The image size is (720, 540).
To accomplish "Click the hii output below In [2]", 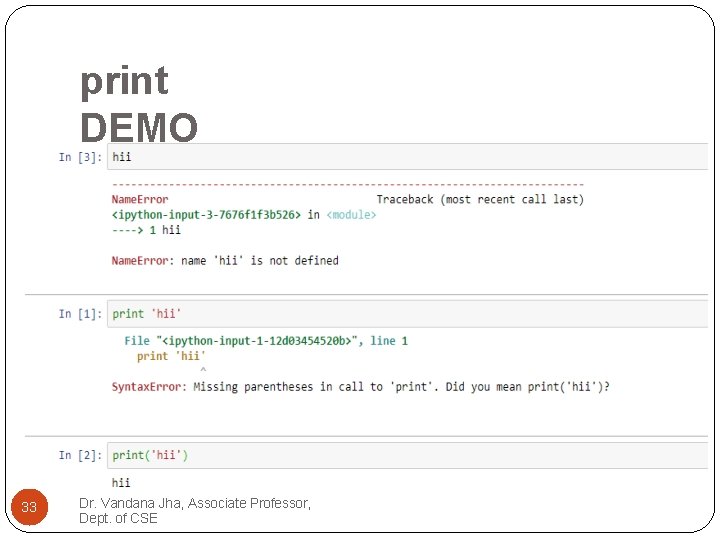I will click(121, 483).
